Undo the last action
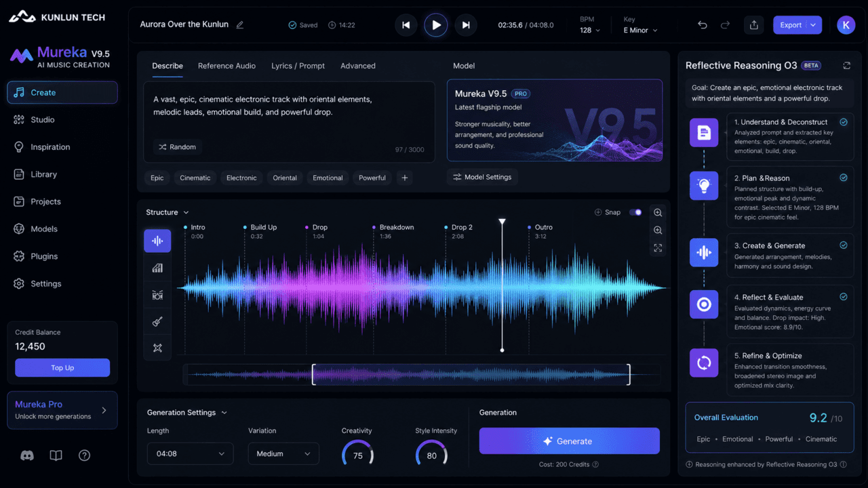 pos(703,25)
